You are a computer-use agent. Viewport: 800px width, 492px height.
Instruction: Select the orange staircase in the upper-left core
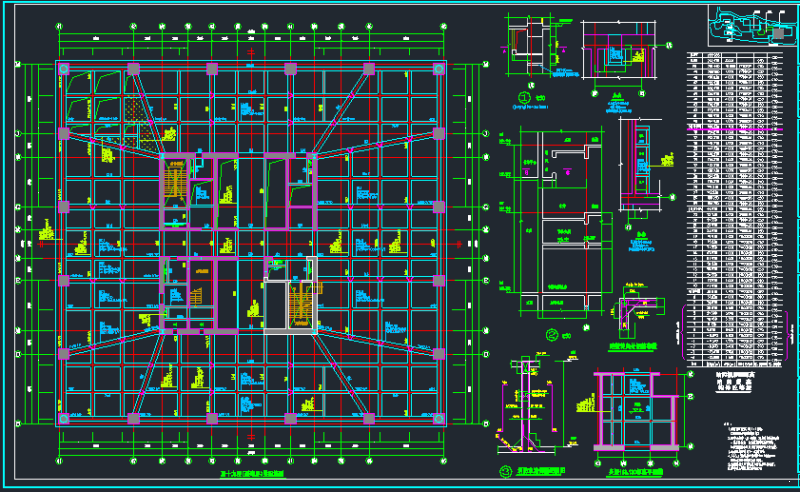(174, 179)
